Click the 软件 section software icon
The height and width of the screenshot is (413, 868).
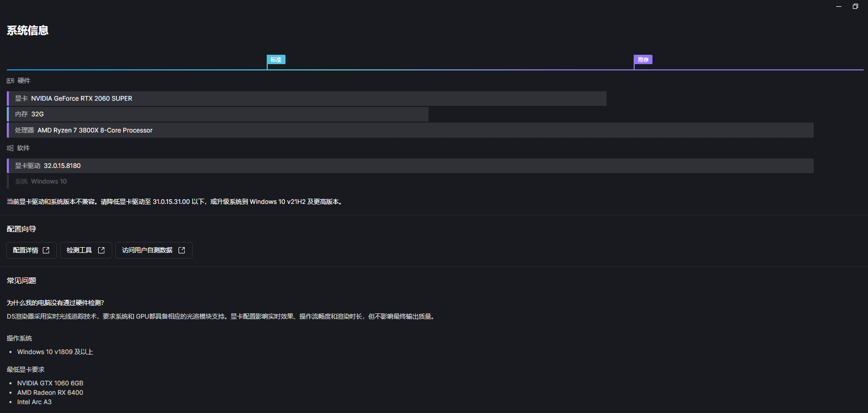(x=10, y=148)
